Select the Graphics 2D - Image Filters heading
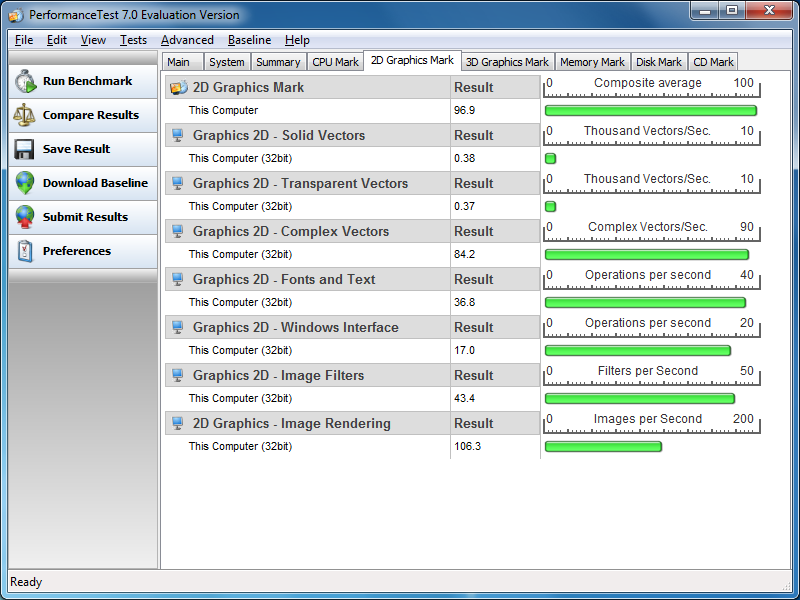Viewport: 800px width, 600px height. pyautogui.click(x=279, y=375)
